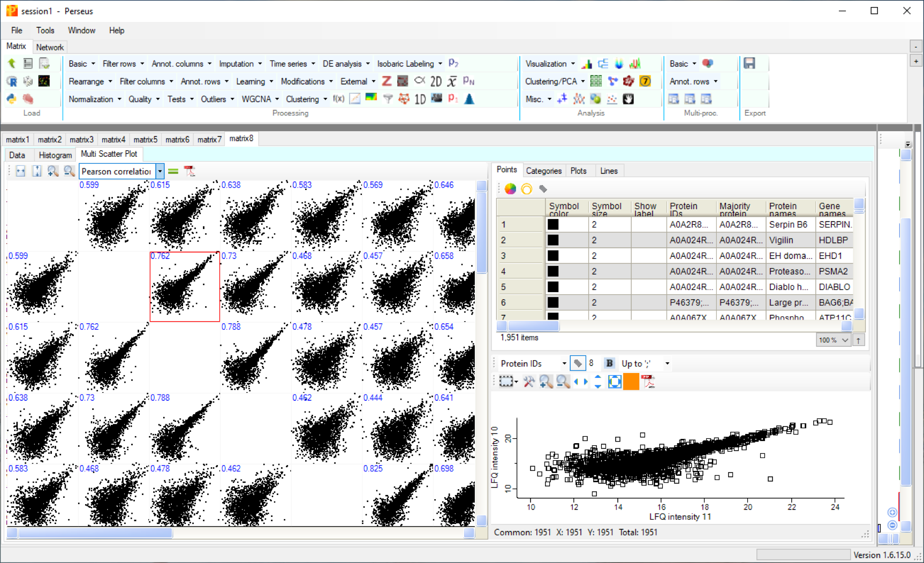Zoom in on the single scatter plot
This screenshot has width=924, height=563.
546,382
